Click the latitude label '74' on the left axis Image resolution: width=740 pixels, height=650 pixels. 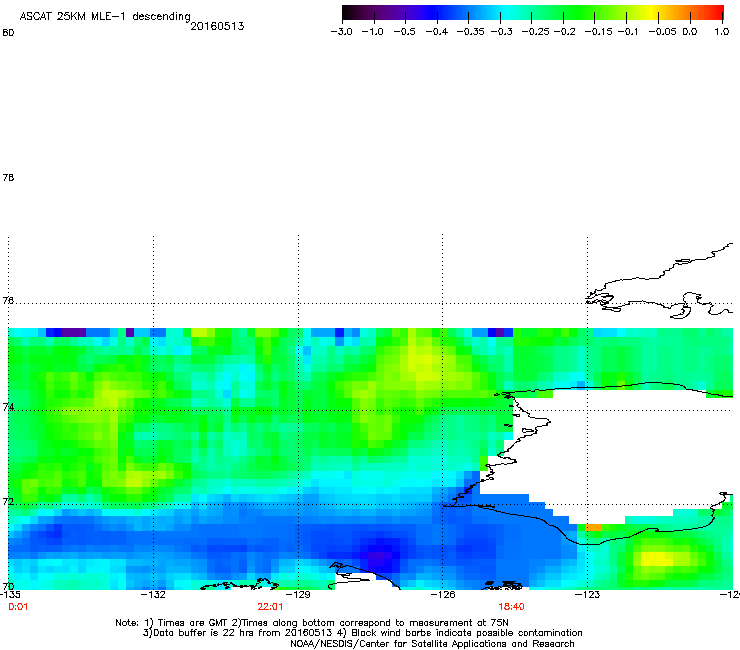tap(8, 407)
